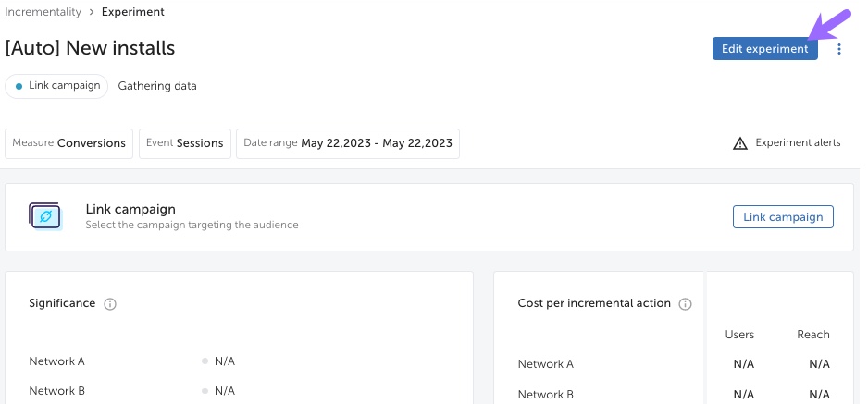Click the breadcrumb chevron separator
The height and width of the screenshot is (404, 868).
coord(92,12)
